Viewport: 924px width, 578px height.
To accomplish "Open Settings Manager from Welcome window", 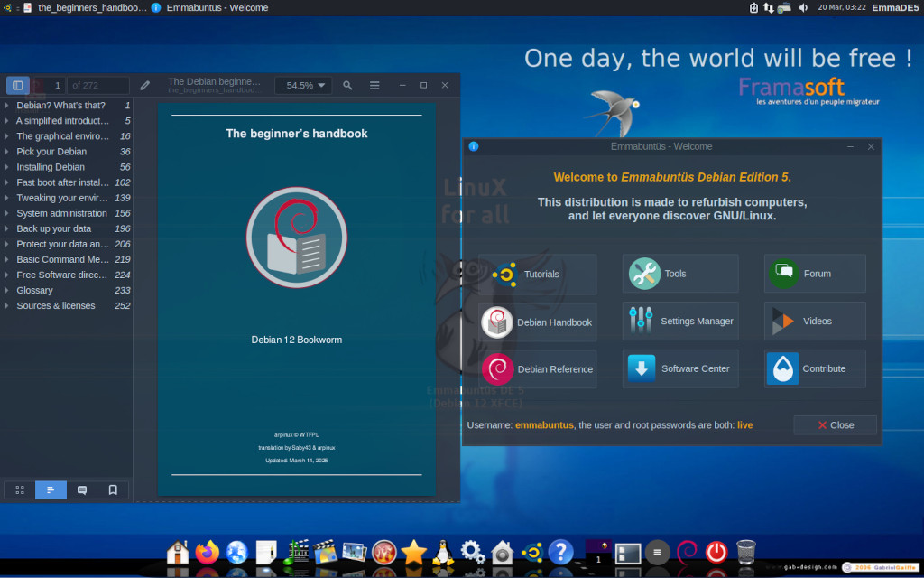I will pyautogui.click(x=680, y=322).
